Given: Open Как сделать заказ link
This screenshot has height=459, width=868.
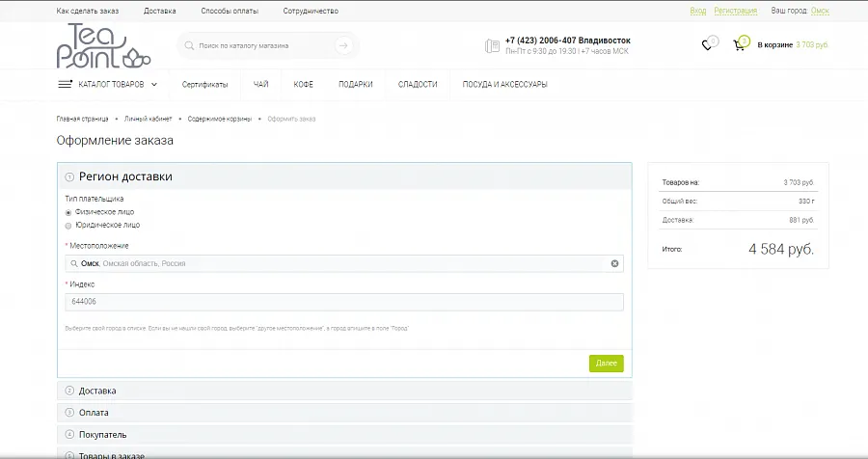Looking at the screenshot, I should (88, 11).
